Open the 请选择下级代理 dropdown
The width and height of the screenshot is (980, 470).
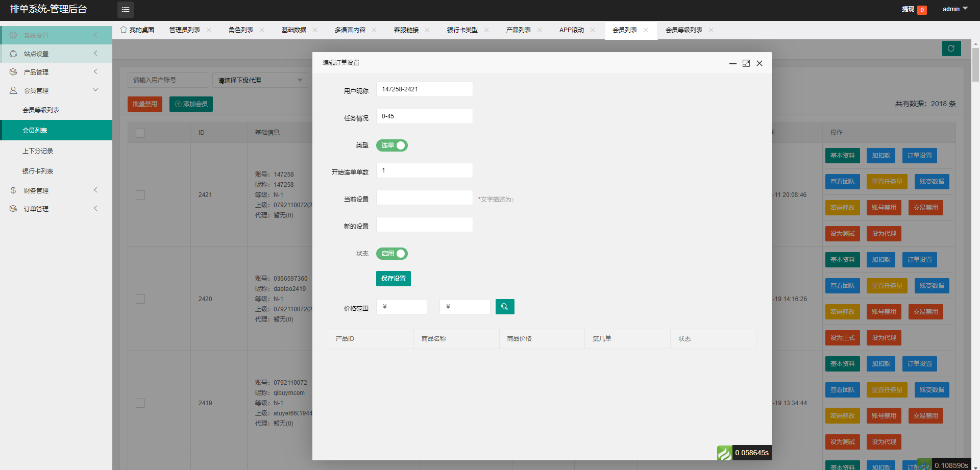click(x=260, y=80)
